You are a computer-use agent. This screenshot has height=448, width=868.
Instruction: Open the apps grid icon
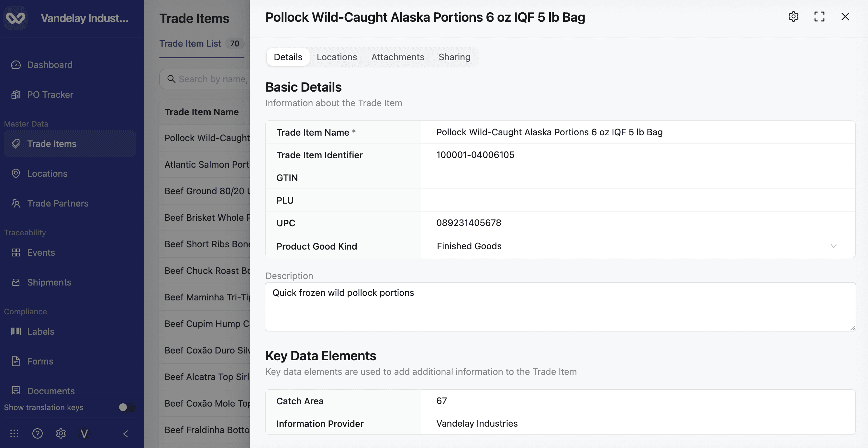click(14, 433)
